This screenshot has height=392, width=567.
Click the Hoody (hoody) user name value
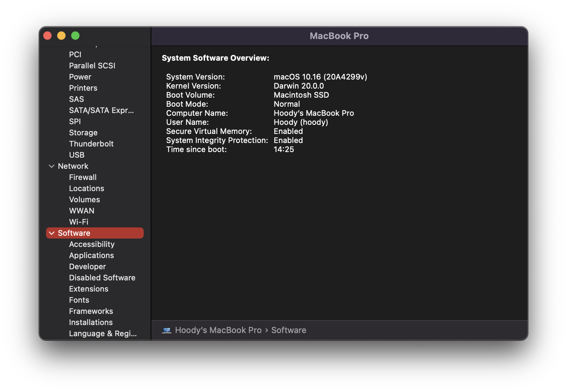(301, 122)
